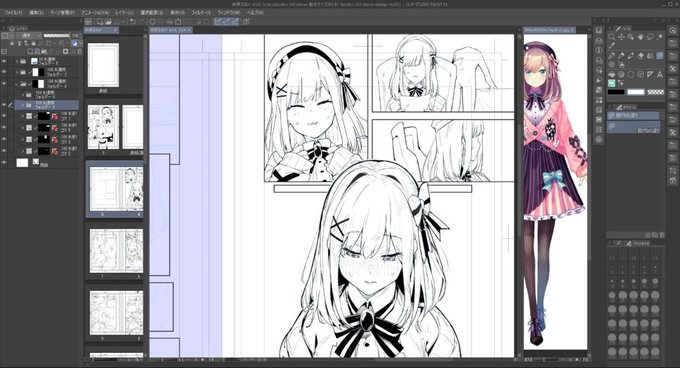The width and height of the screenshot is (680, 368).
Task: Select the Frame border tool
Action: coord(641,74)
